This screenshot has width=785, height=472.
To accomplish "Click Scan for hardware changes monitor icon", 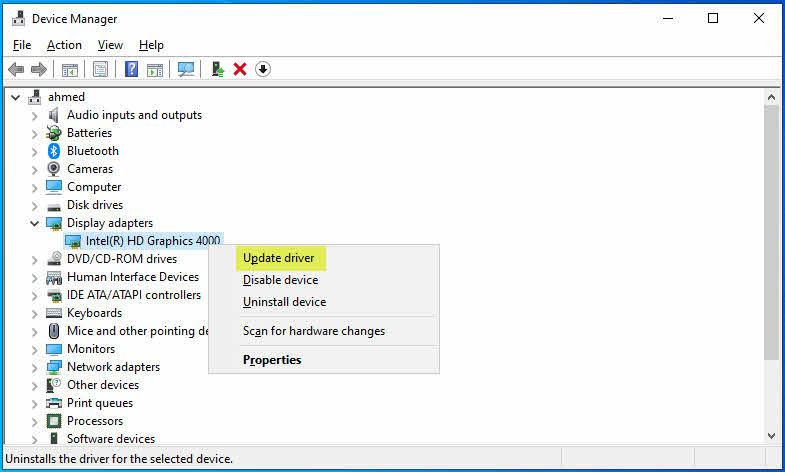I will pos(186,69).
